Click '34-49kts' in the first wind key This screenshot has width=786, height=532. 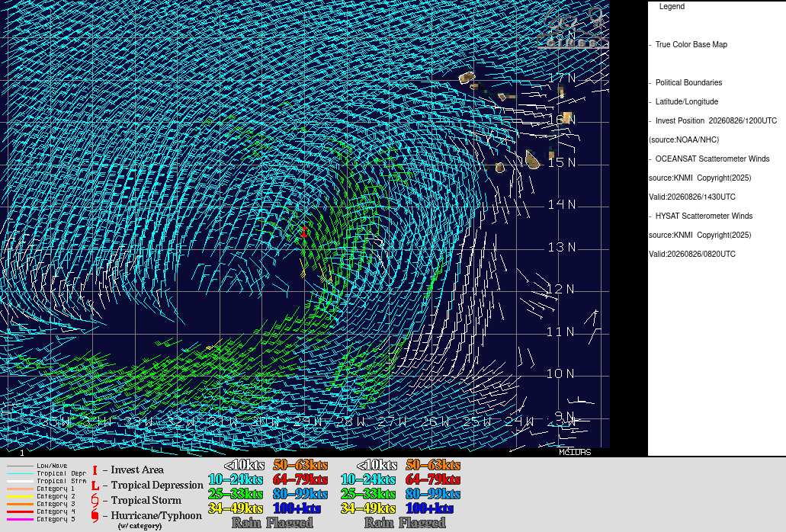pos(236,508)
